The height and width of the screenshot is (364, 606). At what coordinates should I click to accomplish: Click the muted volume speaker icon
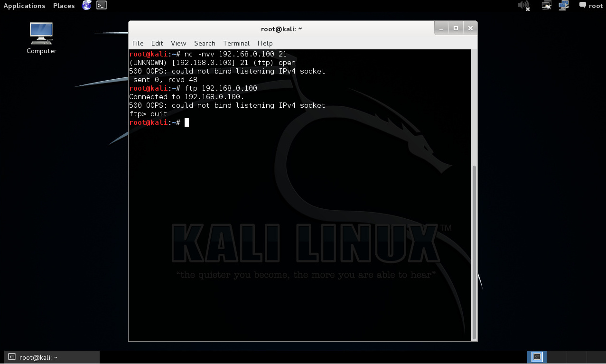(x=523, y=6)
